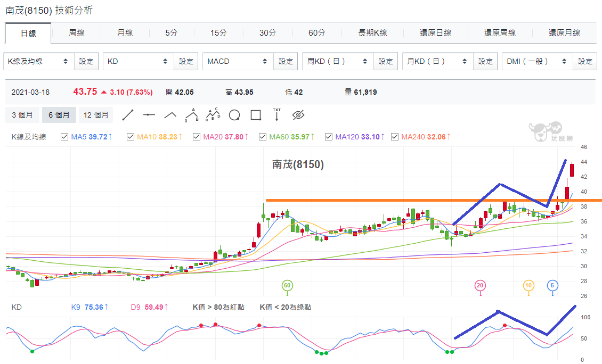602x364 pixels.
Task: Open the MACD indicator dropdown
Action: [238, 61]
